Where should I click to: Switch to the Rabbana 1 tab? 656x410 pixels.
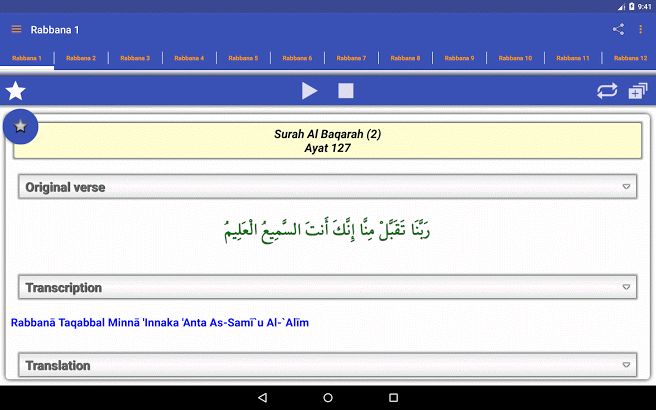click(27, 58)
